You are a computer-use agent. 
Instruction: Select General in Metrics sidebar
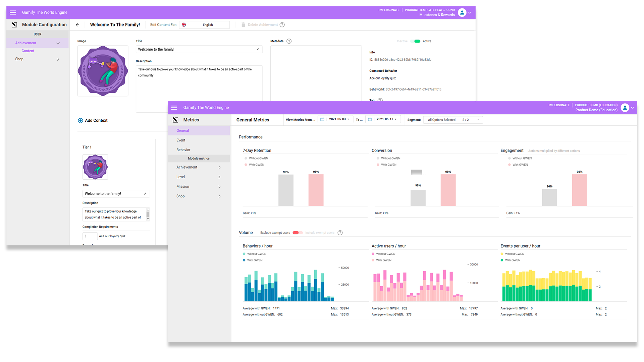[x=199, y=131]
